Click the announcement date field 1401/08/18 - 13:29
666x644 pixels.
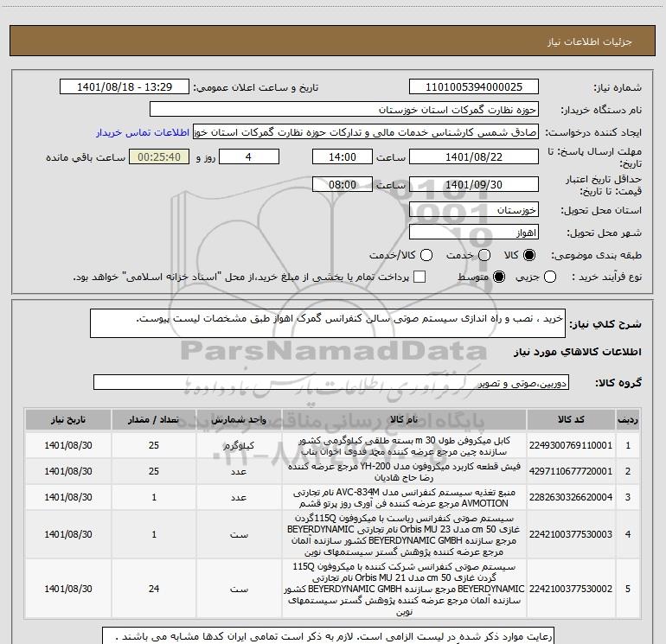(125, 87)
